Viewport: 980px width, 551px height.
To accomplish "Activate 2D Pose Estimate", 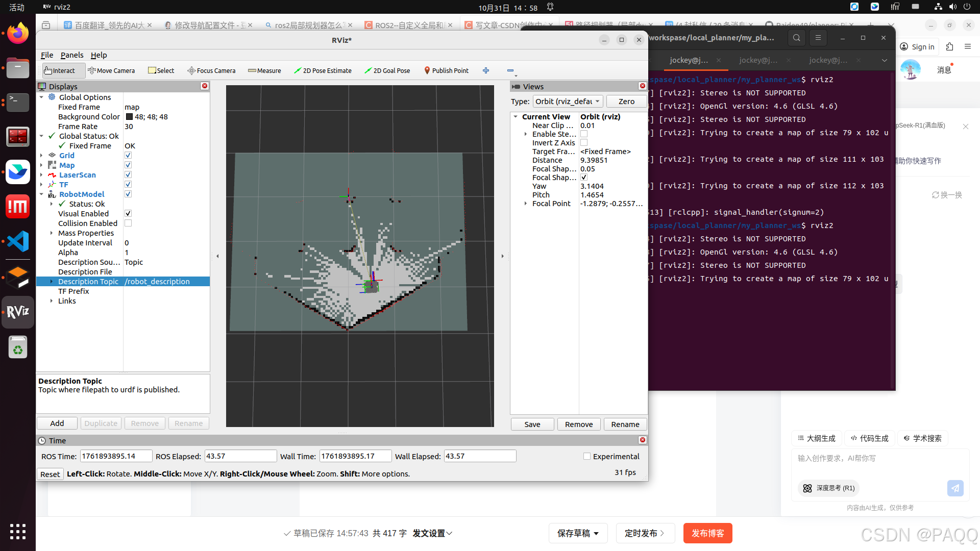I will pos(323,70).
